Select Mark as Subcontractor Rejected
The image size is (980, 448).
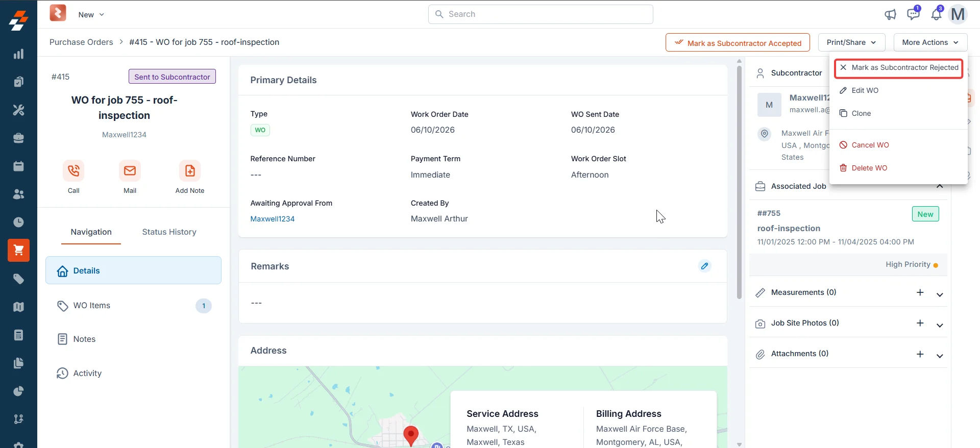coord(899,68)
